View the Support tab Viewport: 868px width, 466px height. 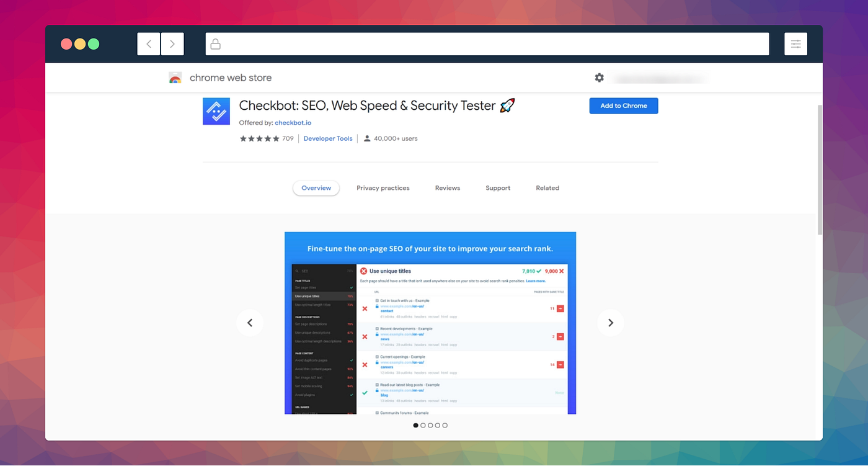point(497,187)
